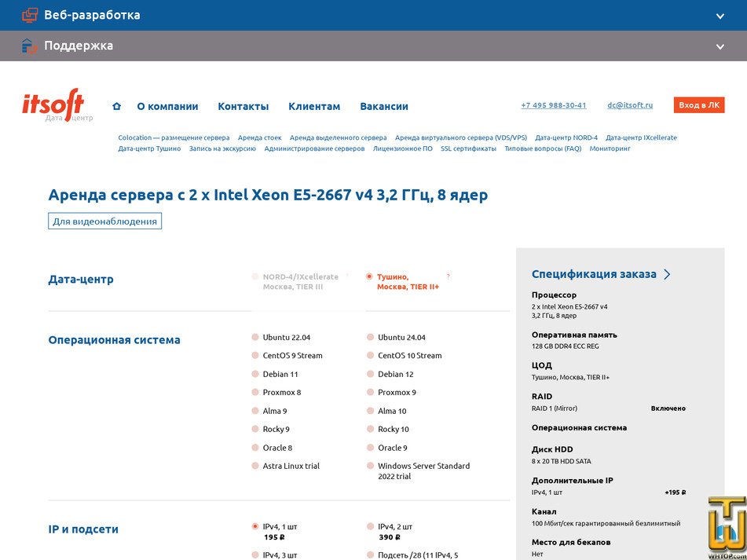Choose CentOS 10 Stream
Viewport: 747px width, 560px height.
pos(370,355)
